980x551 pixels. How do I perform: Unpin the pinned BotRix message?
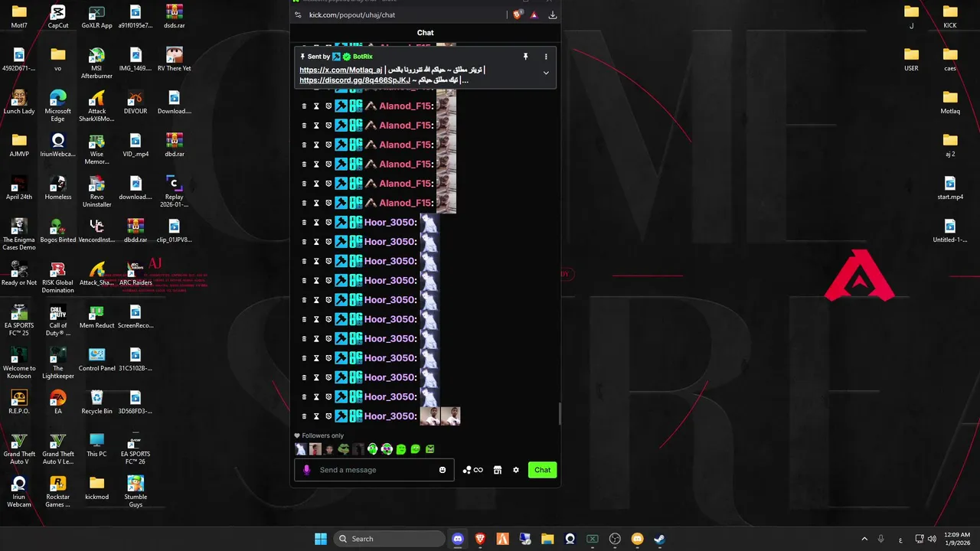pos(525,57)
